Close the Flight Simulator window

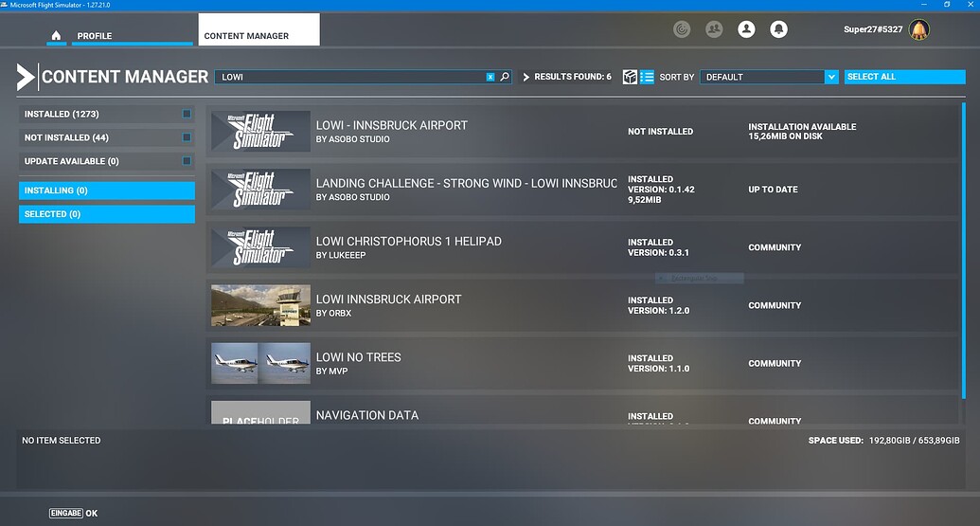point(970,5)
